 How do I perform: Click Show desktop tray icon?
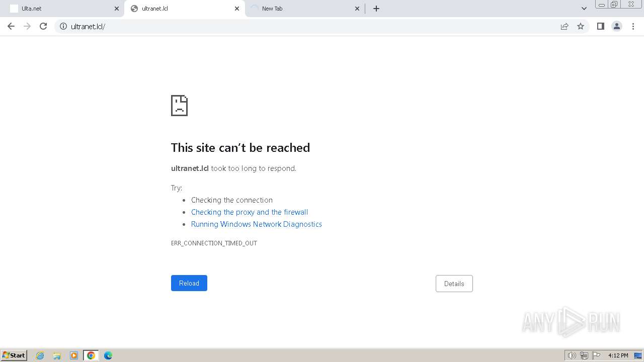click(x=638, y=355)
